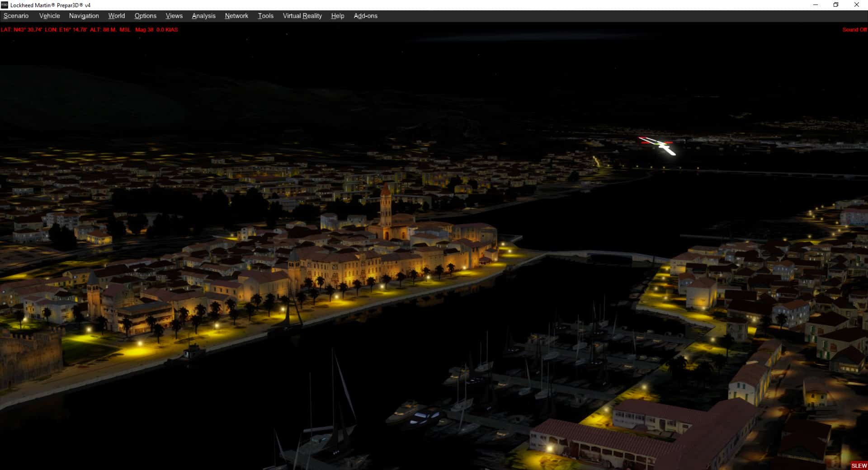The image size is (868, 470).
Task: Click the Prepar3D app icon in title bar
Action: [5, 5]
